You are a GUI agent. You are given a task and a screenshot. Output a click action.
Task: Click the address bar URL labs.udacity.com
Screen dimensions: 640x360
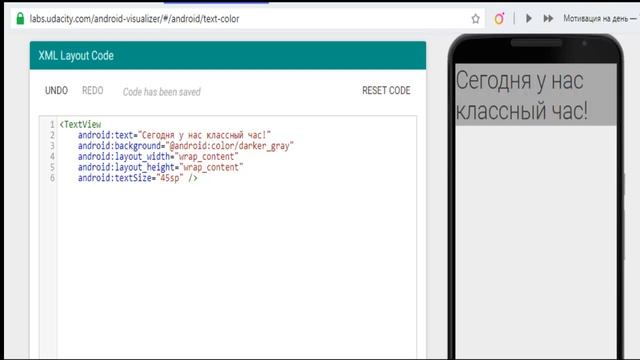[x=134, y=19]
